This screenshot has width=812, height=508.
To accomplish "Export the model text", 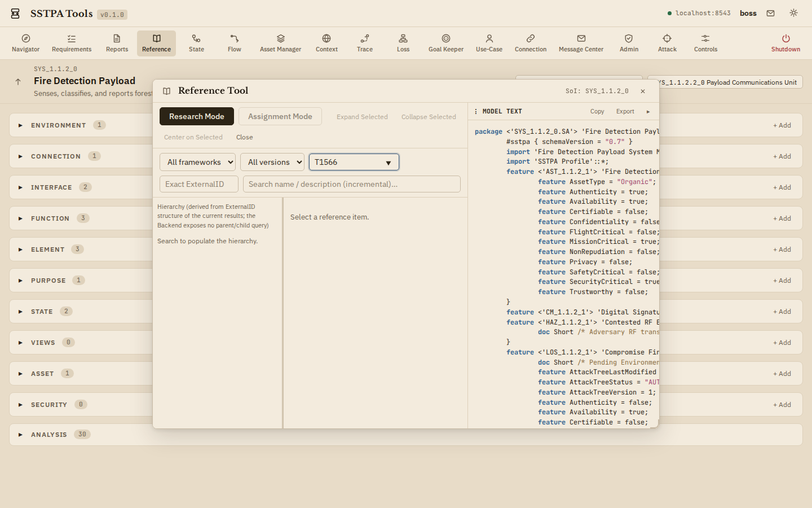I will pos(625,112).
